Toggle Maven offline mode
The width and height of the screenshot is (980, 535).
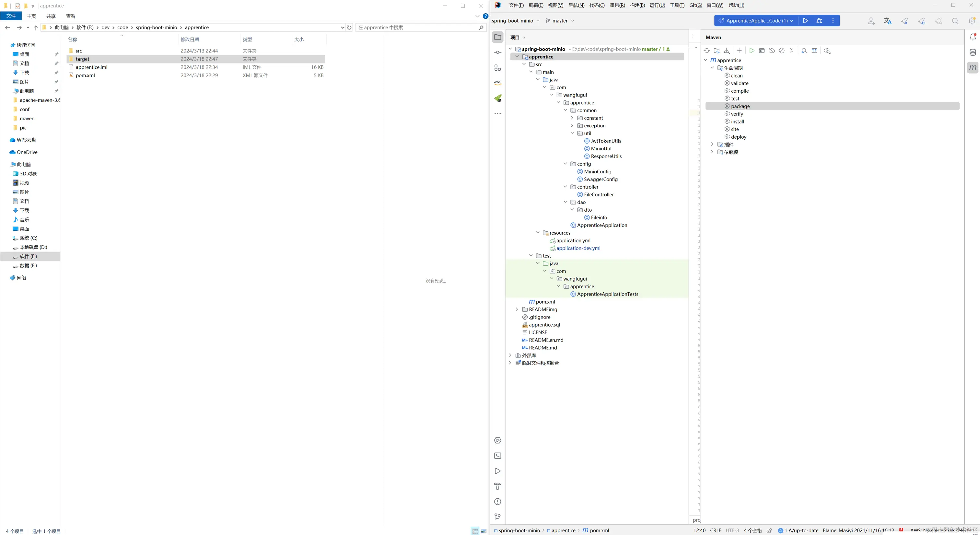[x=772, y=51]
